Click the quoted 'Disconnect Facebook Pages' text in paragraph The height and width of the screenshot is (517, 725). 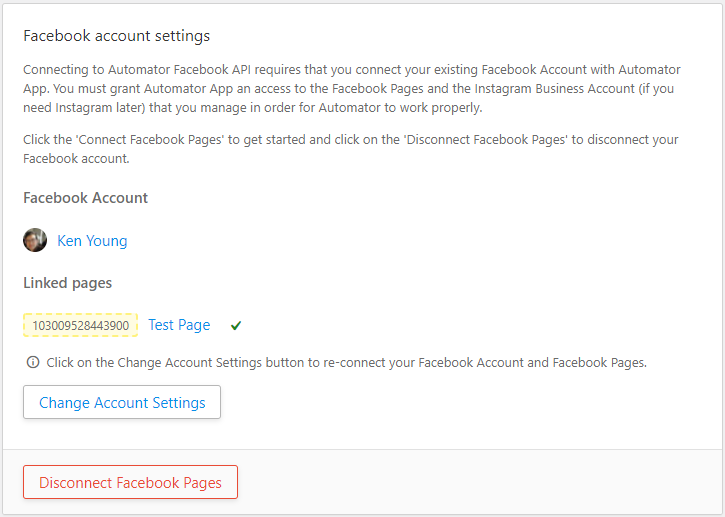click(486, 140)
